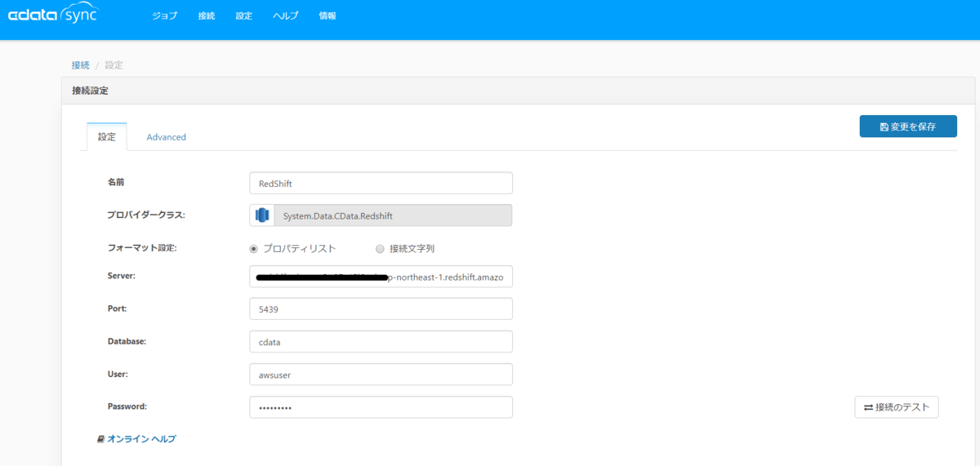The width and height of the screenshot is (980, 466).
Task: Click the Password: label
Action: pos(127,406)
